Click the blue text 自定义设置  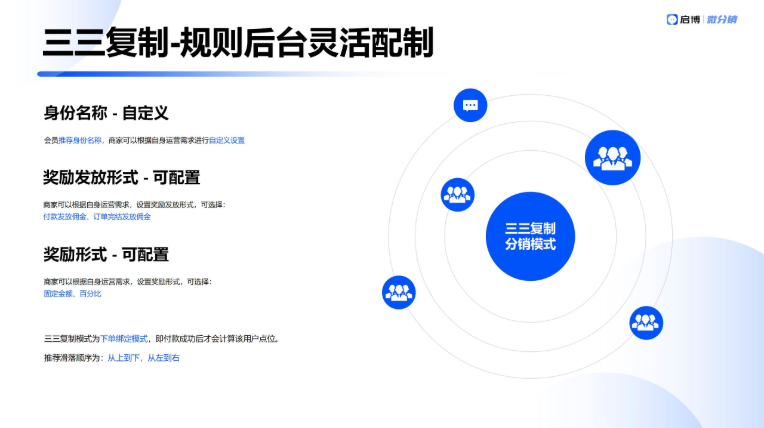coord(227,140)
